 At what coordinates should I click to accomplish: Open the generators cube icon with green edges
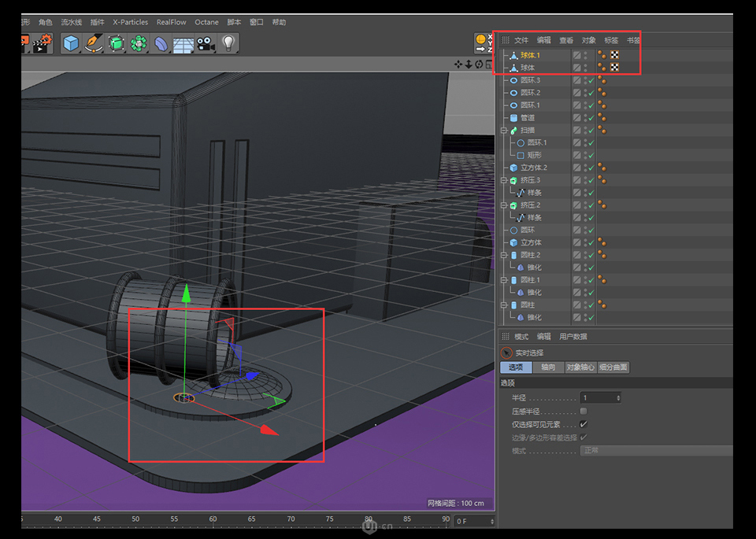point(115,44)
